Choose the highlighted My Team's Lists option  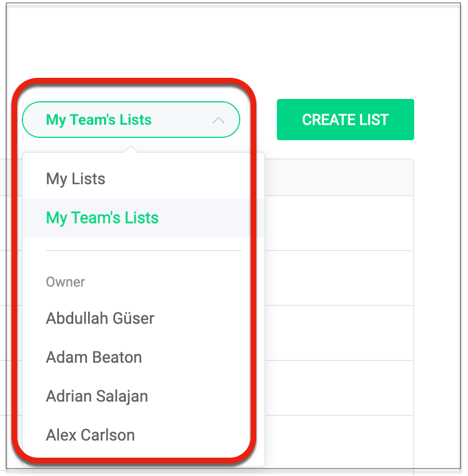pyautogui.click(x=102, y=218)
